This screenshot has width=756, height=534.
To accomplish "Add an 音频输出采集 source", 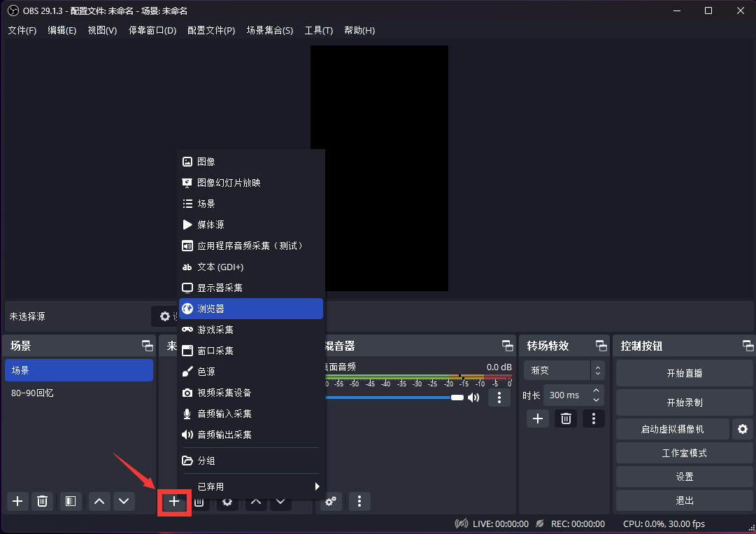I will (x=251, y=435).
